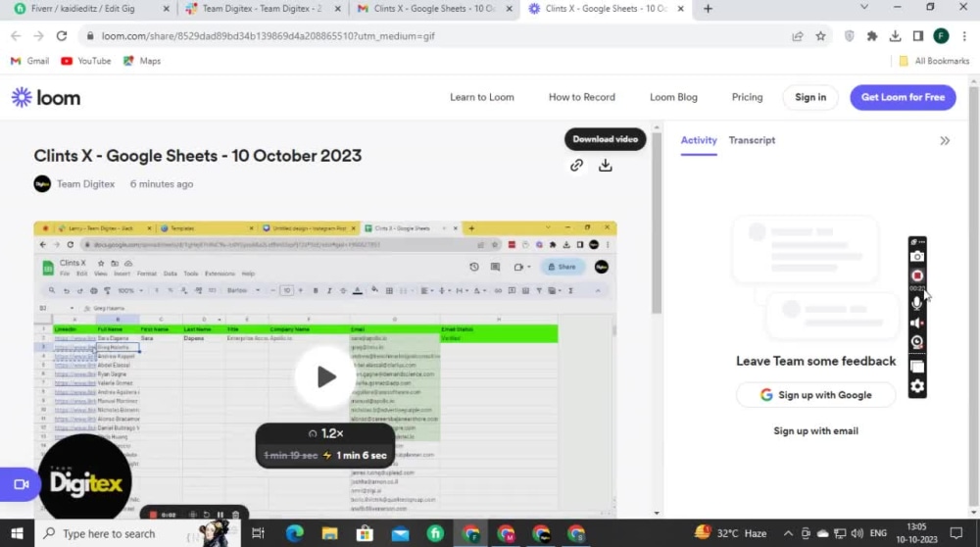Click the Sign in button
This screenshot has width=980, height=547.
[x=810, y=97]
